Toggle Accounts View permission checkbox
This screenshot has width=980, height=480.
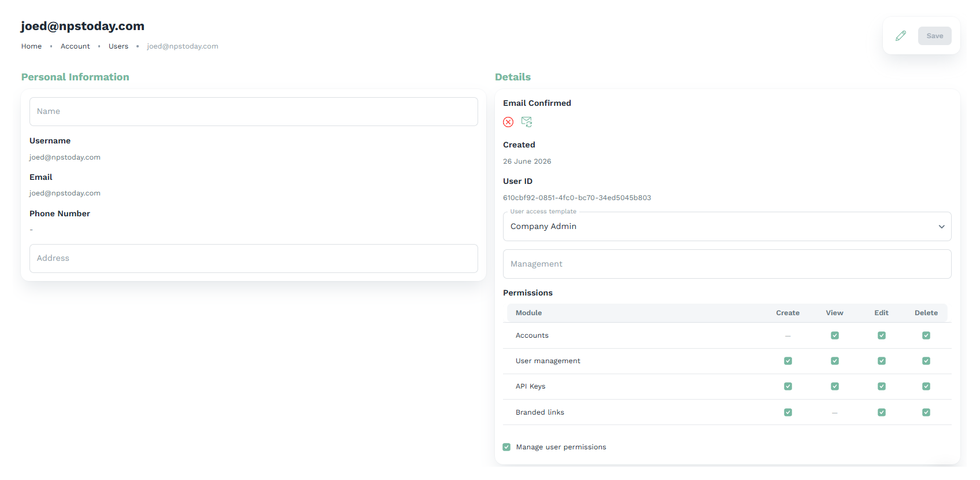[x=835, y=335]
